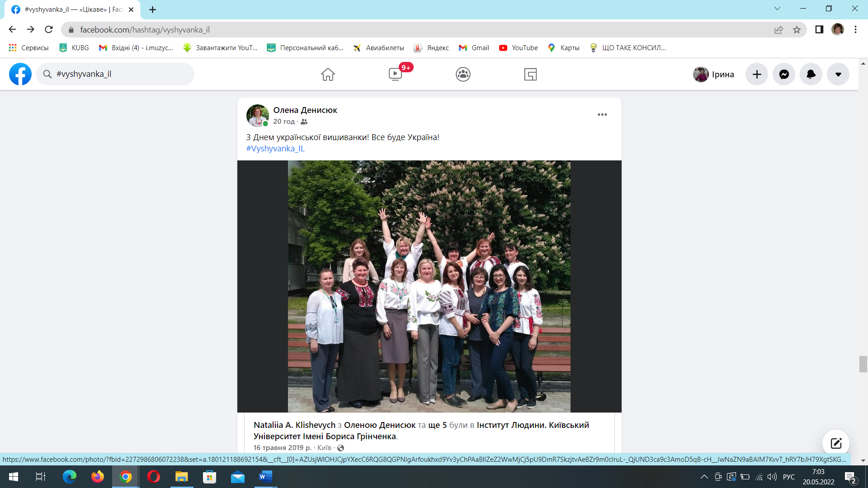
Task: Bookmark this page with star icon
Action: click(x=797, y=30)
